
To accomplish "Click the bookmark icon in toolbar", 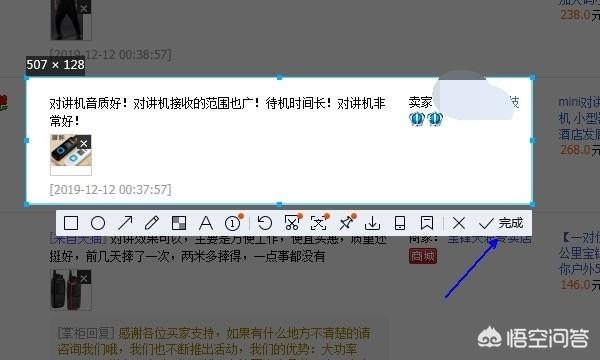I will click(x=427, y=223).
